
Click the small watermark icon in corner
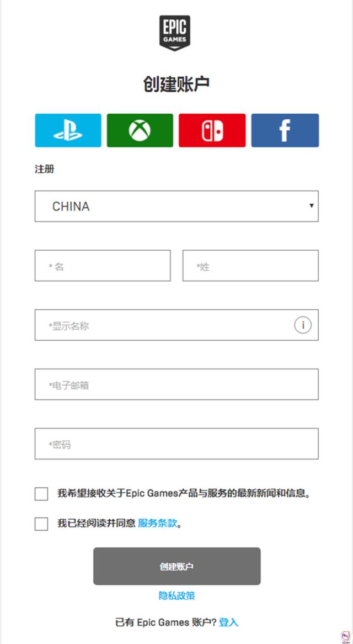tap(345, 635)
